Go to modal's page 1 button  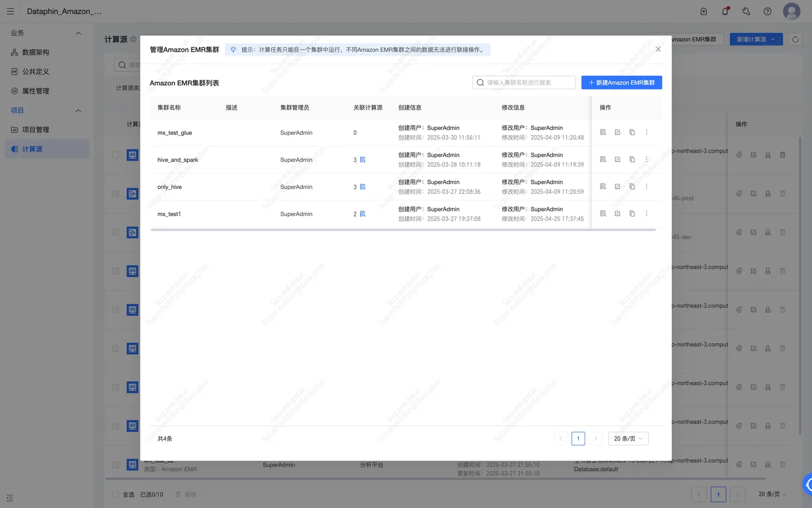coord(578,438)
